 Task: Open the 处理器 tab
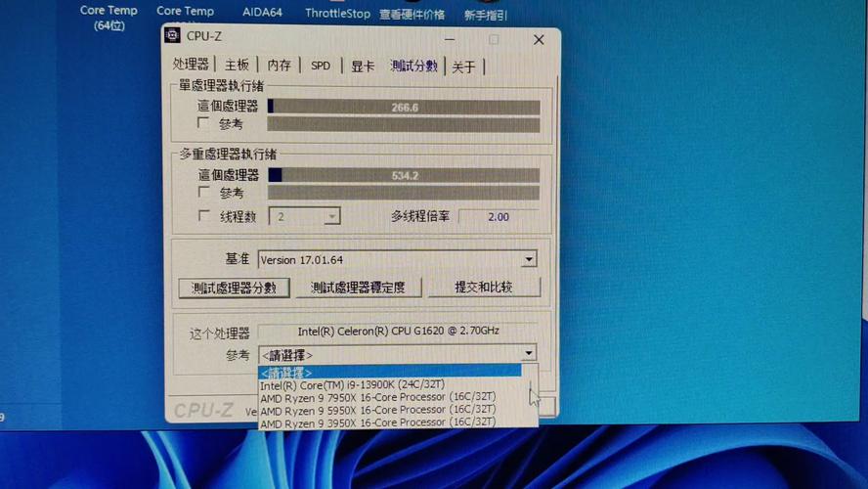(x=191, y=65)
